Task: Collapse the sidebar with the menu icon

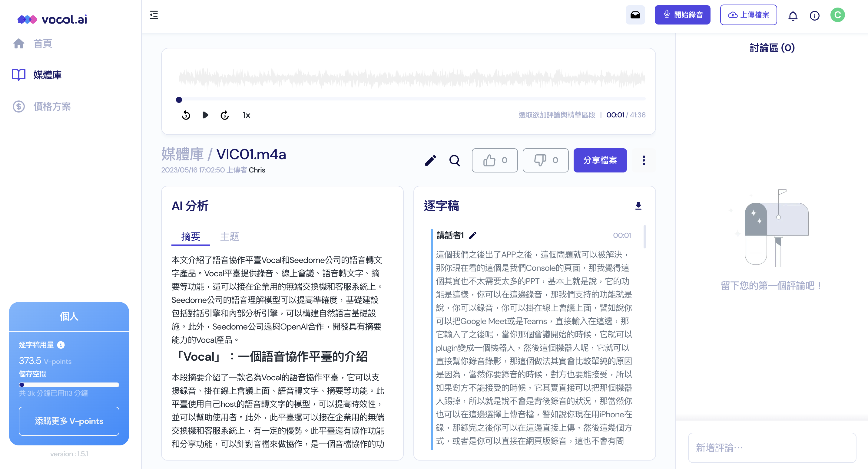Action: click(x=154, y=15)
